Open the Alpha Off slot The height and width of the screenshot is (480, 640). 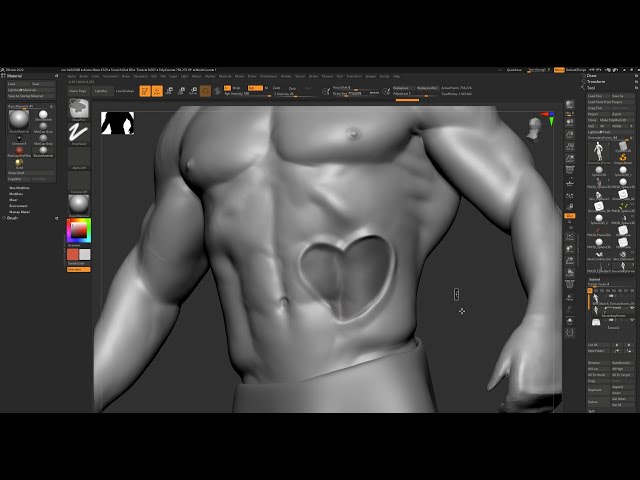pyautogui.click(x=79, y=158)
